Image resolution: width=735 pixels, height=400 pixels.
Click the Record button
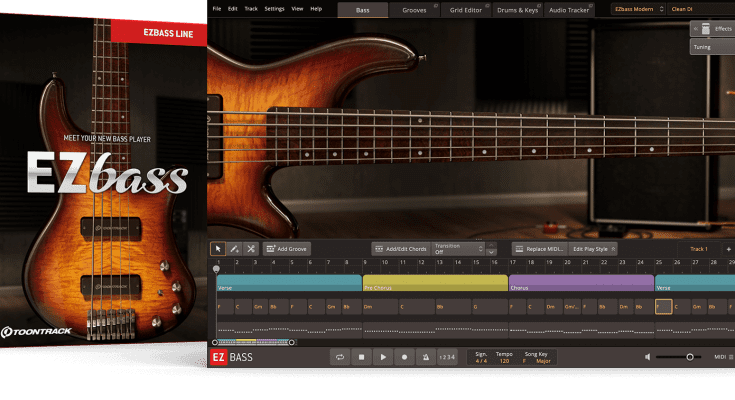(x=404, y=357)
